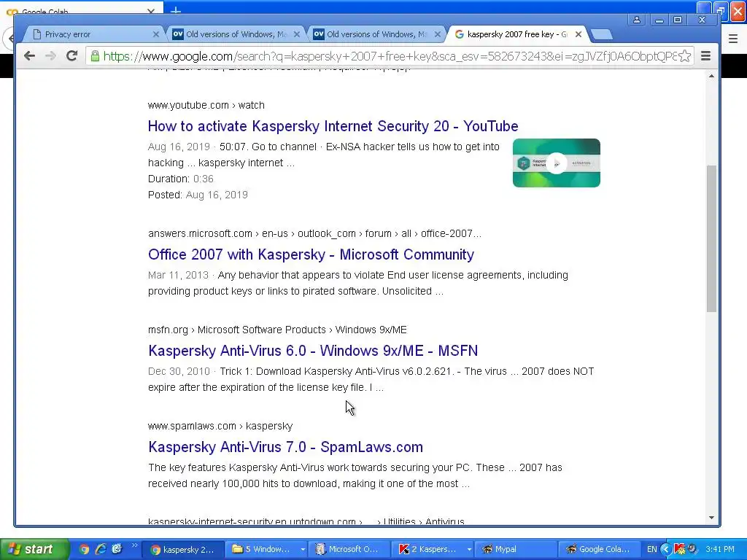Expand hidden system tray icons arrow

pyautogui.click(x=665, y=550)
